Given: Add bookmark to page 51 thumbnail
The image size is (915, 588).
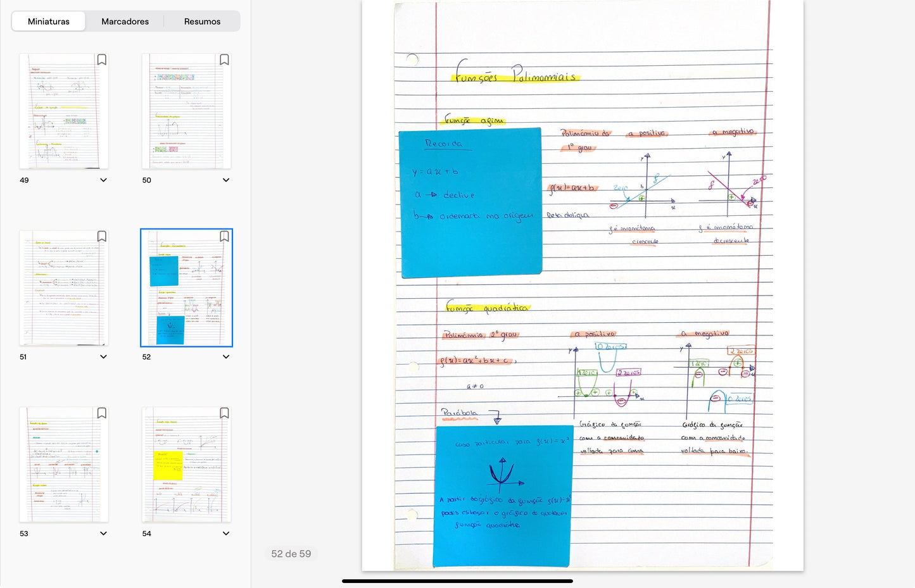Looking at the screenshot, I should 101,236.
